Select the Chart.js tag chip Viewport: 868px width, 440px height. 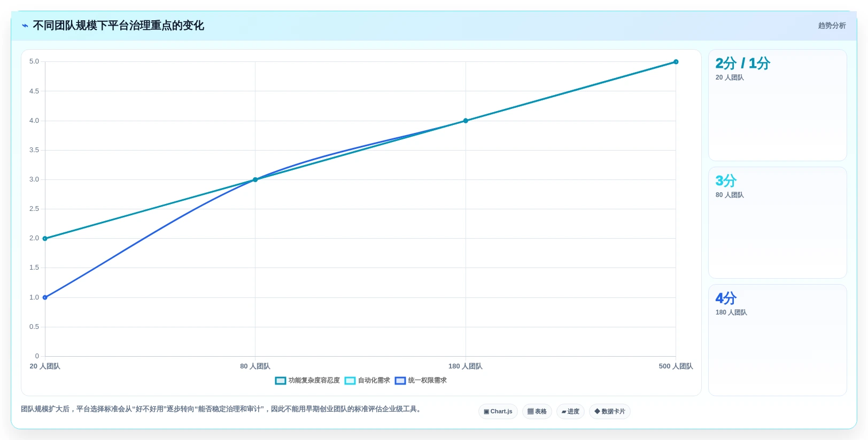coord(498,412)
